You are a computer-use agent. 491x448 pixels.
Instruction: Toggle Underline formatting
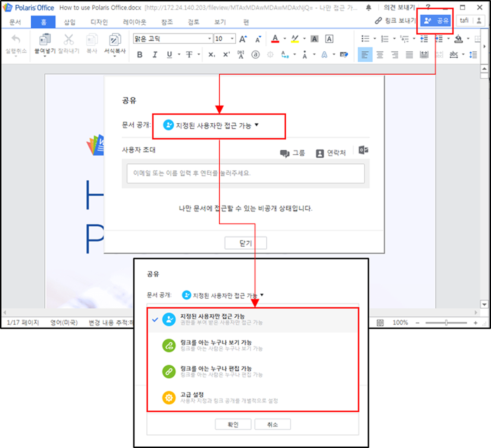coord(169,55)
